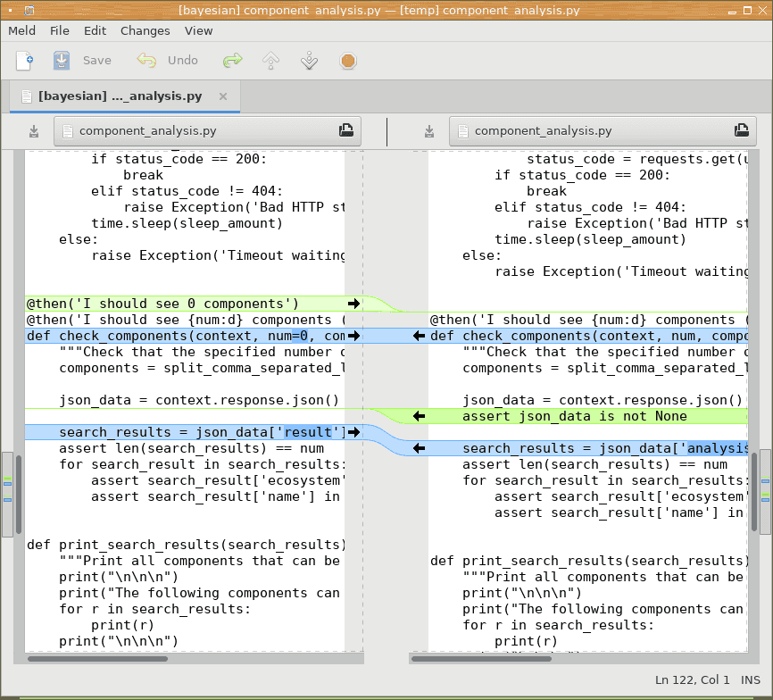Close the [bayesian] analysis.py tab
Viewport: 773px width, 700px height.
tap(223, 96)
